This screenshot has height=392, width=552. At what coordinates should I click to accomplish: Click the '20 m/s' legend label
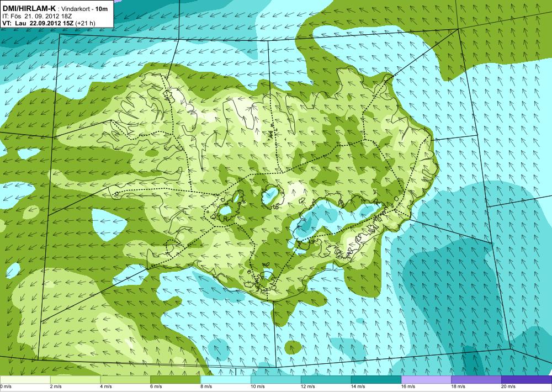(508, 386)
